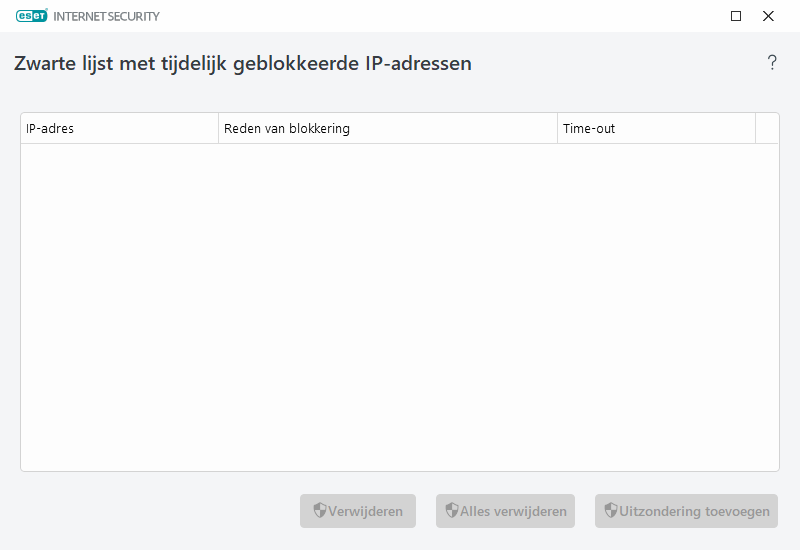Viewport: 800px width, 550px height.
Task: Click divider between Reden and Time-out columns
Action: (x=557, y=129)
